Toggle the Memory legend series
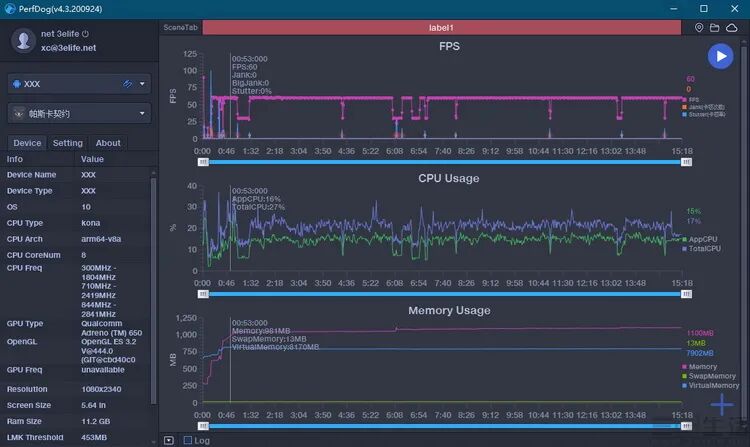Screen dimensions: 750x447 tap(699, 367)
